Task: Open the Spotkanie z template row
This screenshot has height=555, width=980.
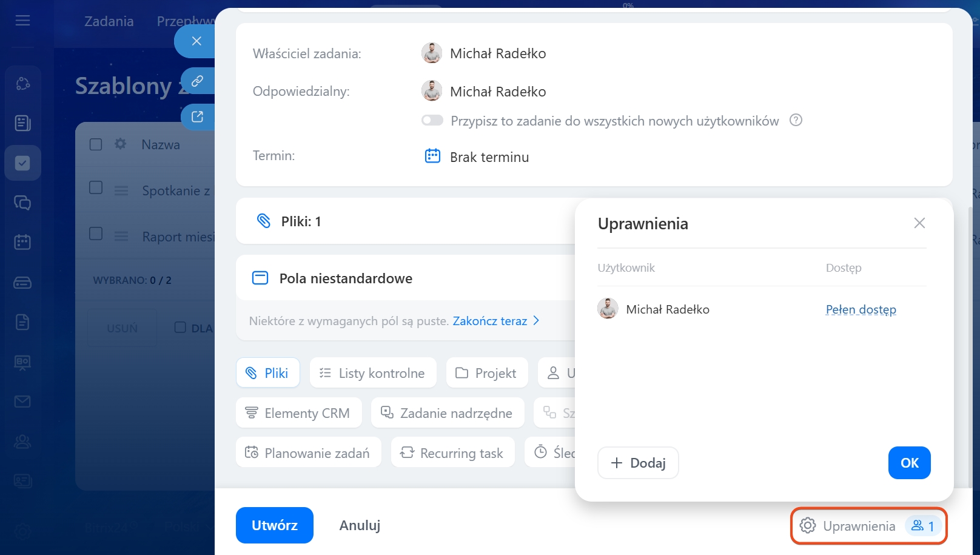Action: (x=176, y=190)
